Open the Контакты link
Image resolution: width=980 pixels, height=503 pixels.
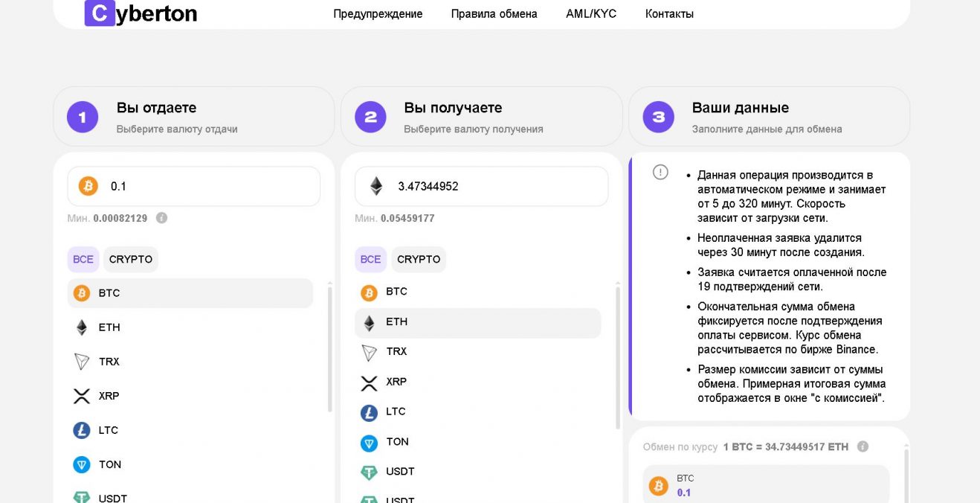[x=669, y=13]
